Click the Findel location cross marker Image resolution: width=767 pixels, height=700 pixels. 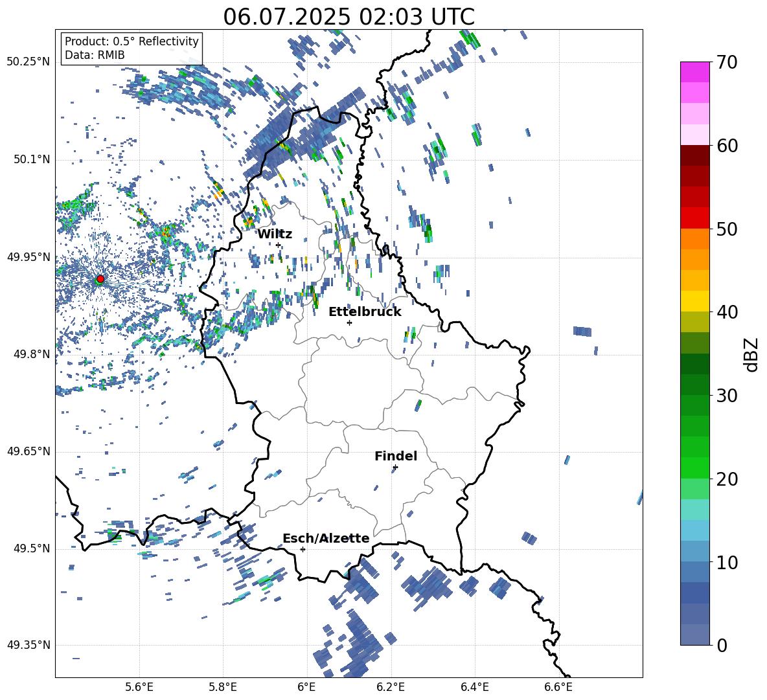[x=395, y=468]
